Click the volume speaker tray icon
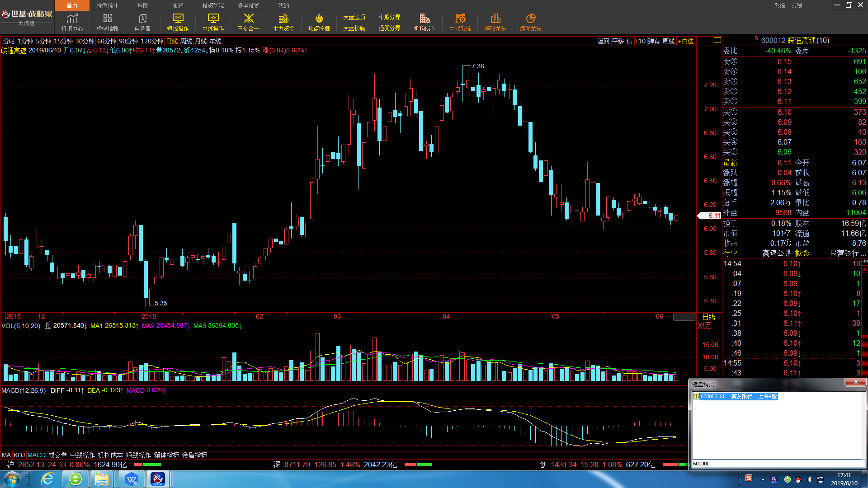The height and width of the screenshot is (488, 868). tap(809, 479)
